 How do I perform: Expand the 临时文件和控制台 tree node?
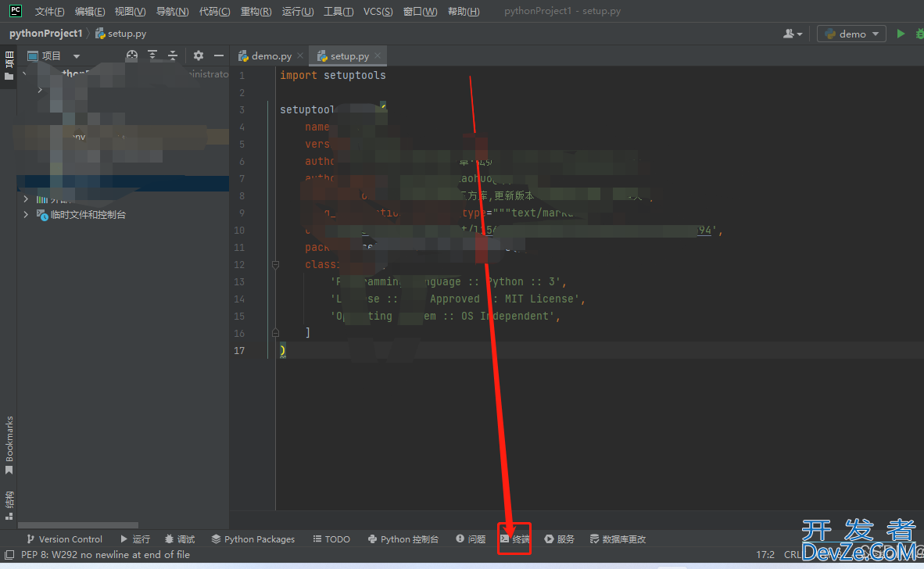point(26,214)
